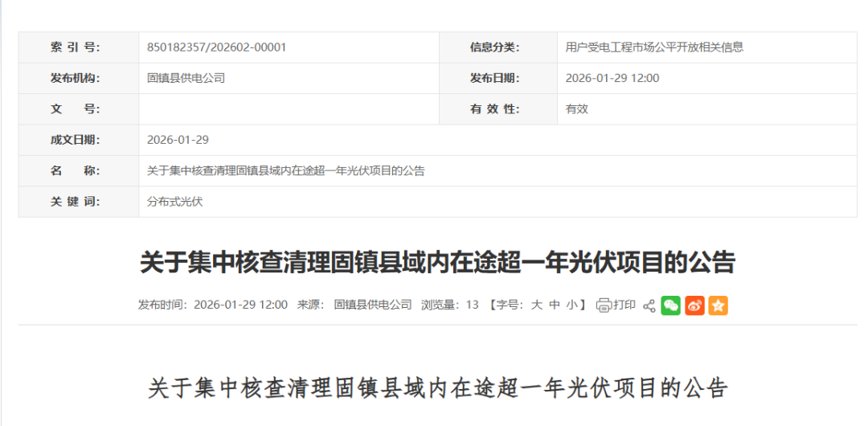The image size is (868, 426).
Task: Click the 有效 validity value
Action: pos(576,109)
